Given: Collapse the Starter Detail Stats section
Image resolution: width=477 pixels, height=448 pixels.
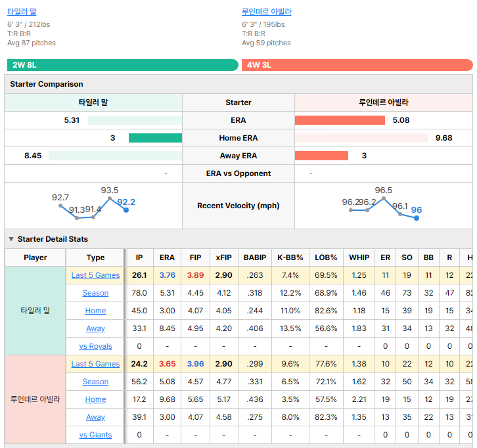Looking at the screenshot, I should (11, 239).
